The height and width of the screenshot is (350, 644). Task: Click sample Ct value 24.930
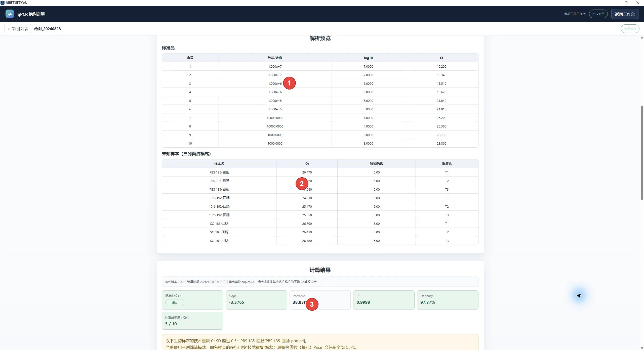pos(307,198)
